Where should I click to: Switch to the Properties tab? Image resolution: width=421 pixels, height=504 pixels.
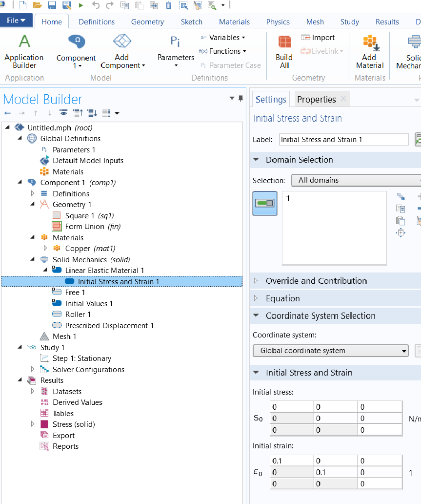tap(316, 99)
